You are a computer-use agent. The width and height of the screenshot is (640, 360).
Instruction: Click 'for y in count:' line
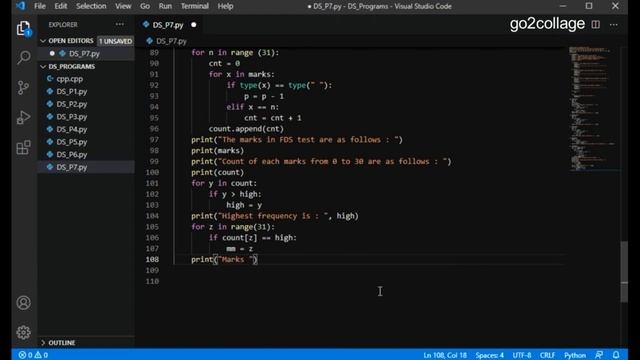(x=224, y=183)
